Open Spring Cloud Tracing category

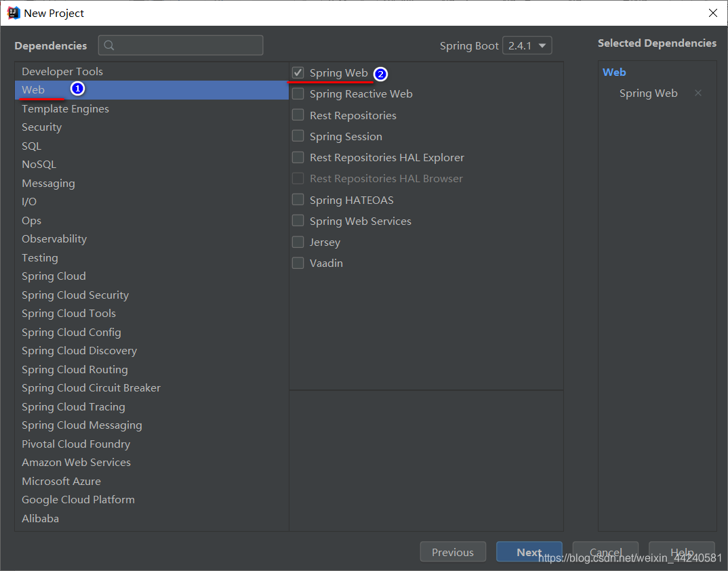[152, 407]
